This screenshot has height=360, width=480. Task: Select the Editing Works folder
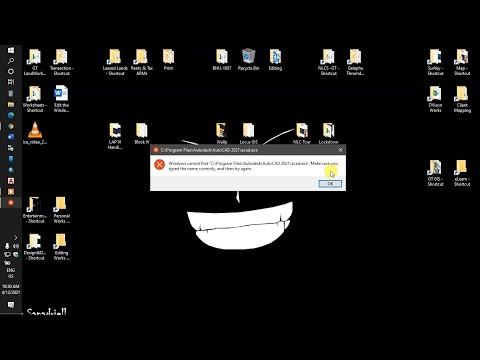pos(61,247)
